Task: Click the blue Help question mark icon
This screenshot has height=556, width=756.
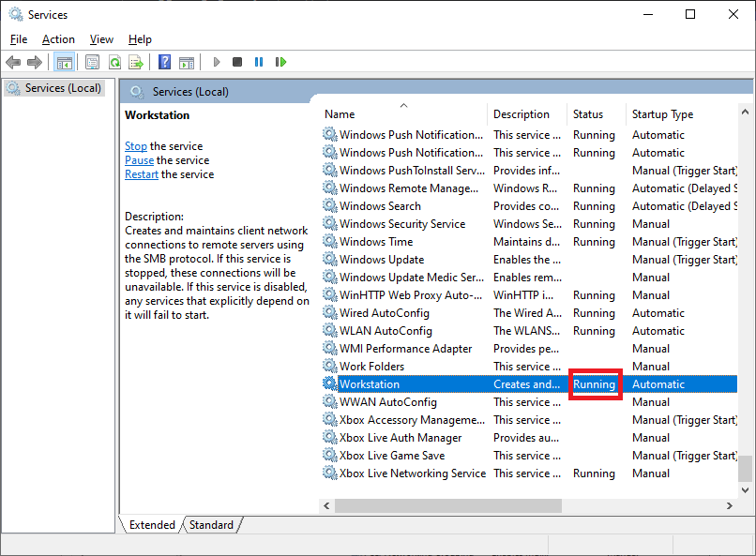Action: [x=164, y=62]
